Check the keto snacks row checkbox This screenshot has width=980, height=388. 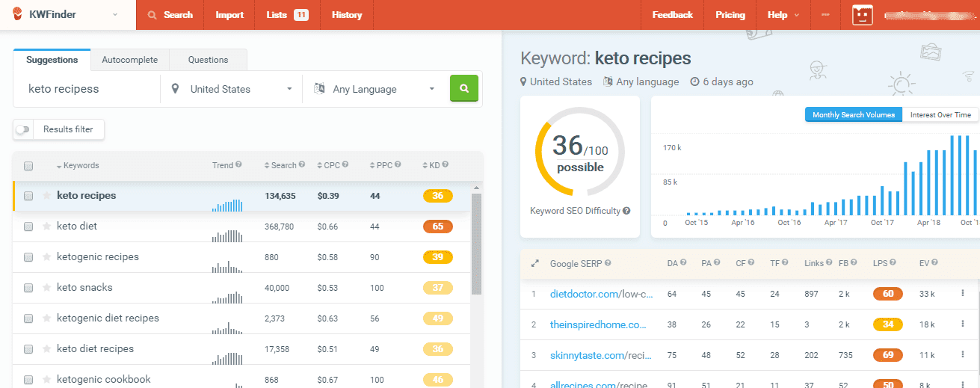pyautogui.click(x=28, y=288)
